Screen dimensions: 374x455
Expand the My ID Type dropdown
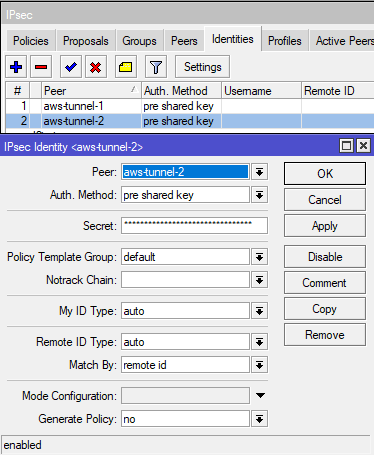[x=259, y=311]
